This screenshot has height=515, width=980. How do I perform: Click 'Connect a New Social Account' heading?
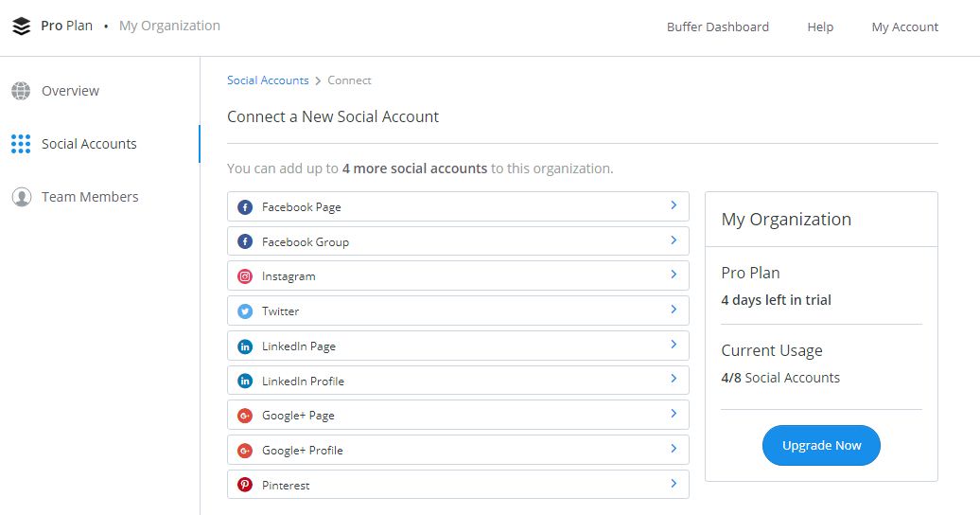[x=333, y=116]
